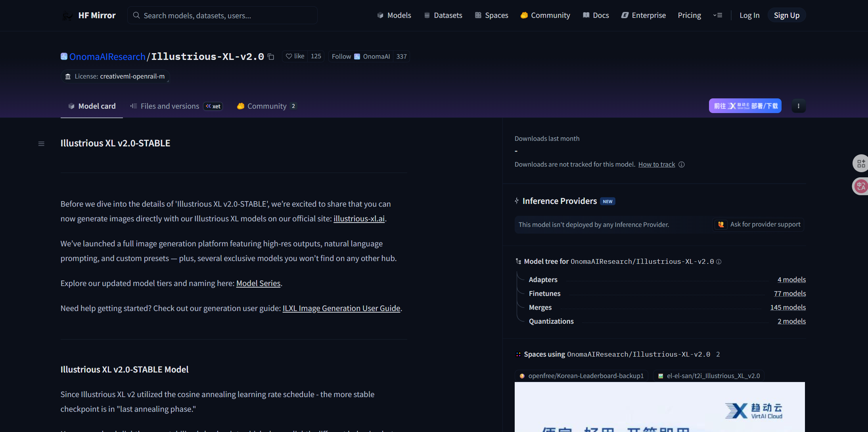Screen dimensions: 868x432
Task: Click the floating grid plus icon
Action: click(x=861, y=163)
